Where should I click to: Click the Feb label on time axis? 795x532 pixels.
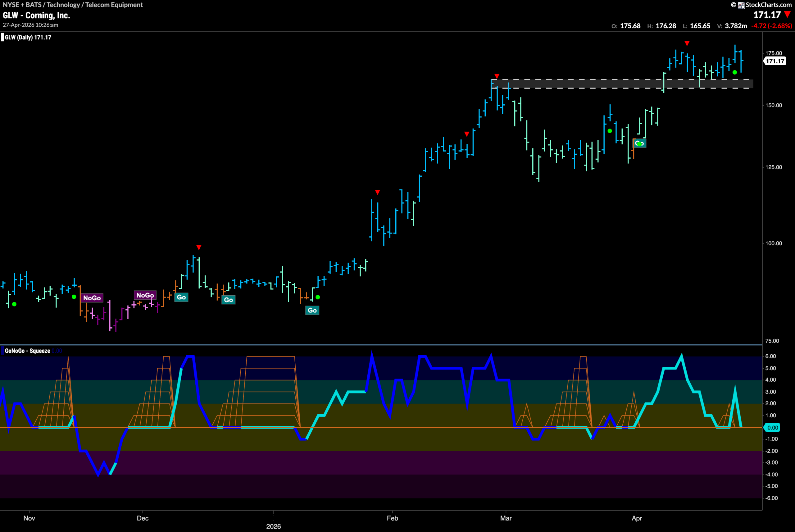click(x=393, y=518)
